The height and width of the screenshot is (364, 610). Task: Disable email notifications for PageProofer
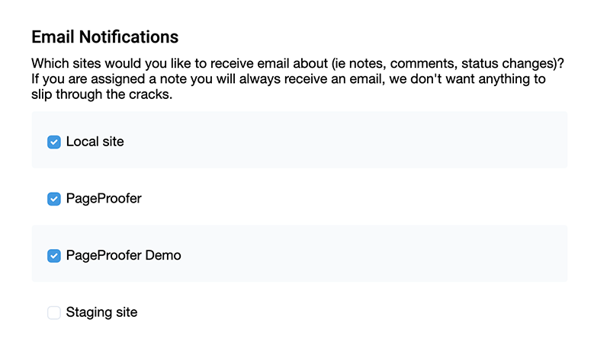tap(54, 199)
